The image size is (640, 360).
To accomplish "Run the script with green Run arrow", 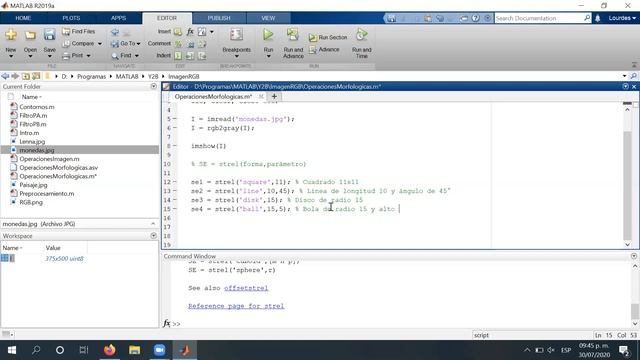I will (268, 35).
